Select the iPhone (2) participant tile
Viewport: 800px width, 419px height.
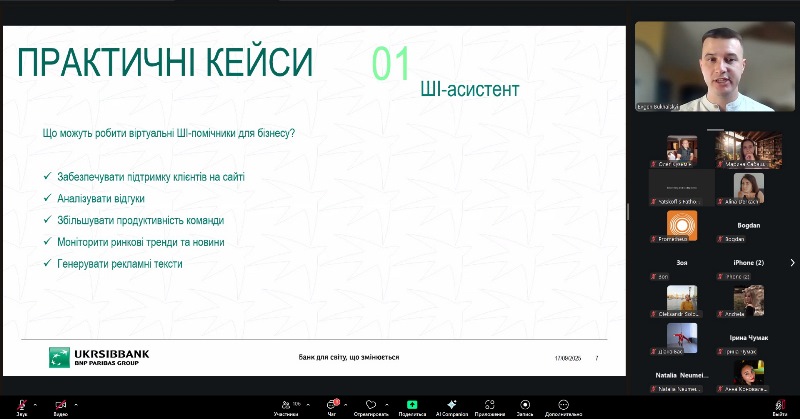[x=748, y=263]
